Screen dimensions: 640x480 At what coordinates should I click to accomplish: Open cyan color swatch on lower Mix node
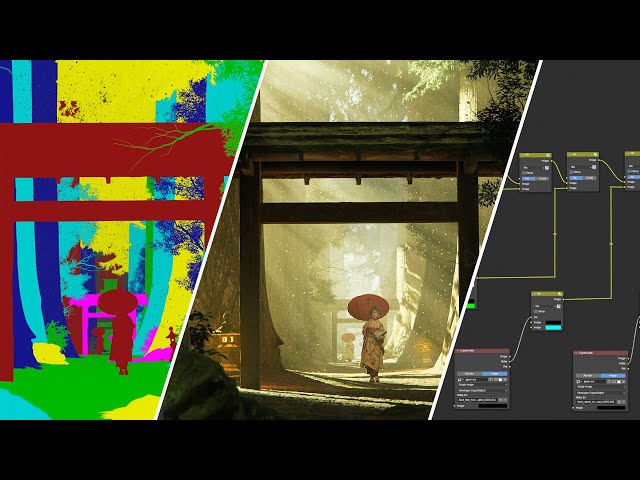[x=553, y=328]
